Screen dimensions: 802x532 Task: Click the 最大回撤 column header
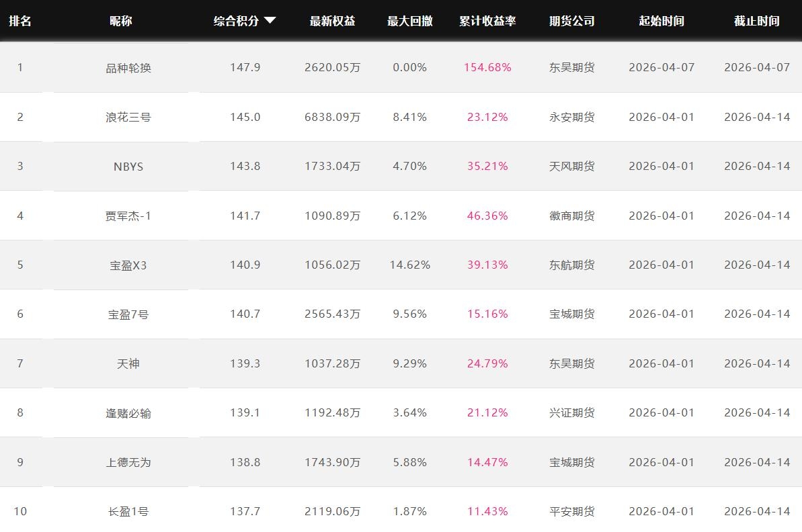point(409,21)
